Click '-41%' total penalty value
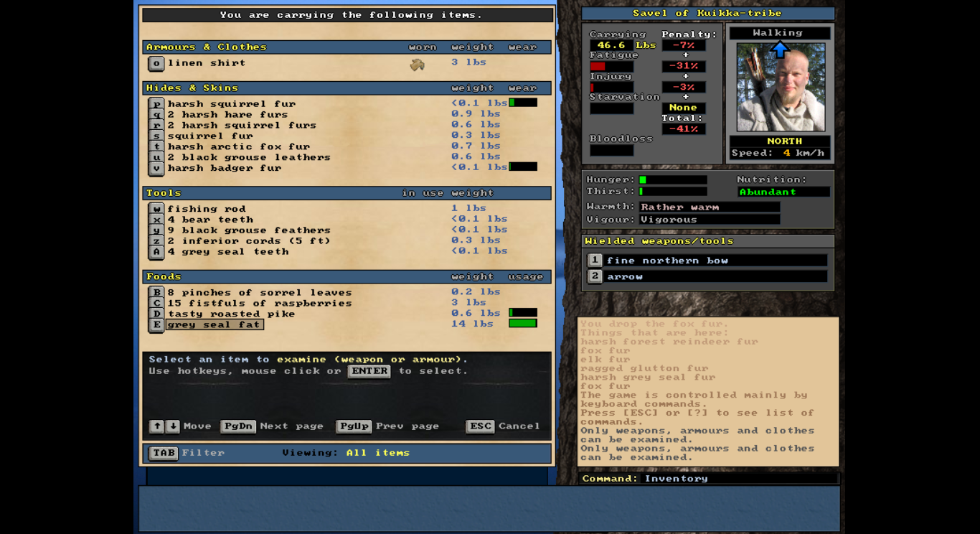This screenshot has width=980, height=534. point(684,129)
